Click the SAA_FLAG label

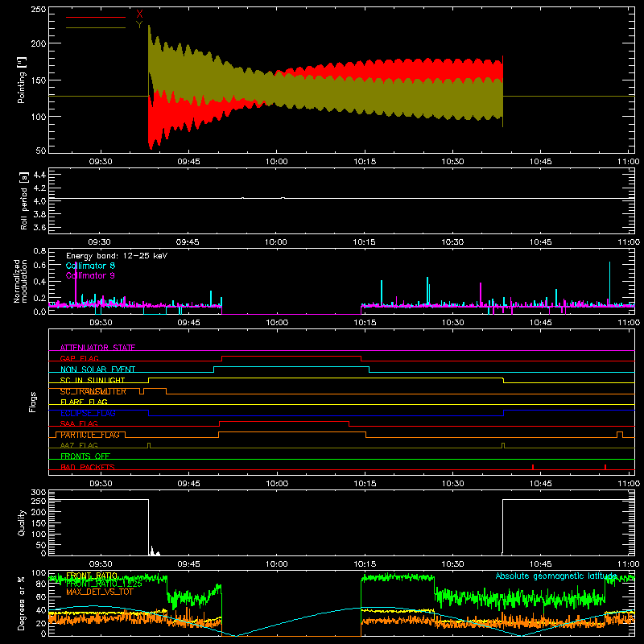pyautogui.click(x=79, y=423)
